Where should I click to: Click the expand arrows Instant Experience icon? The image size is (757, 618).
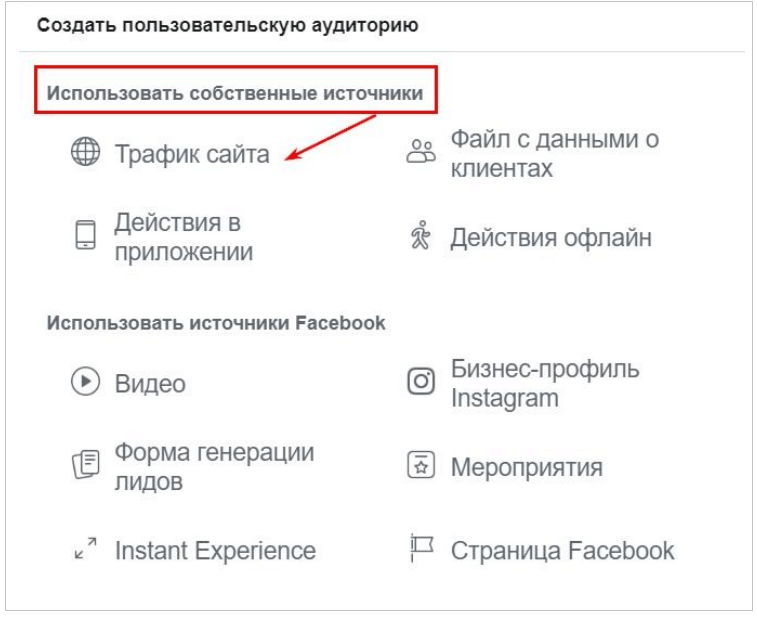coord(85,549)
